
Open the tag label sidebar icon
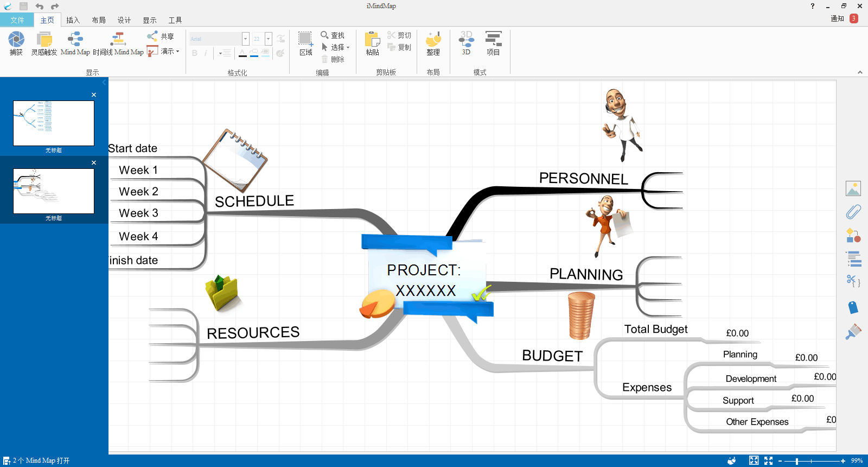tap(853, 307)
